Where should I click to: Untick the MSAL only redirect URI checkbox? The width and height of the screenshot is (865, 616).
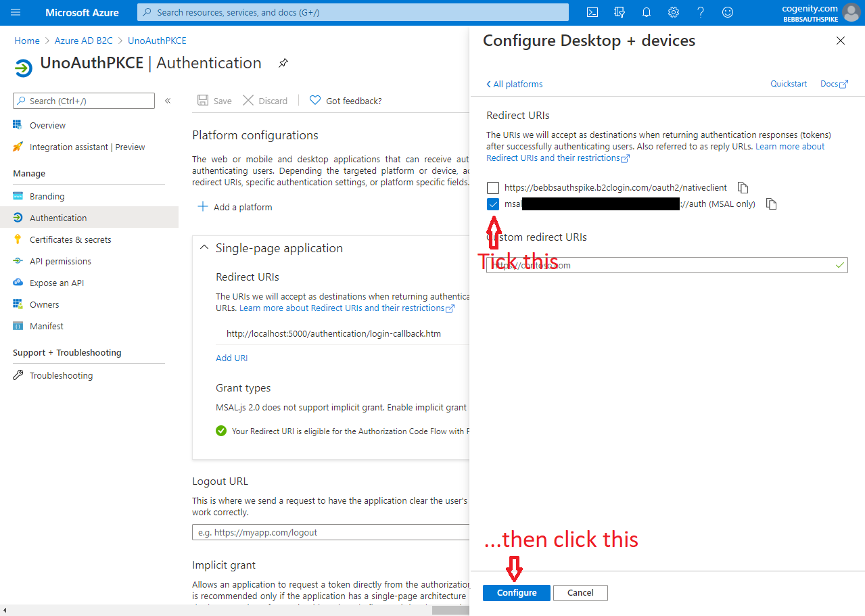coord(492,204)
